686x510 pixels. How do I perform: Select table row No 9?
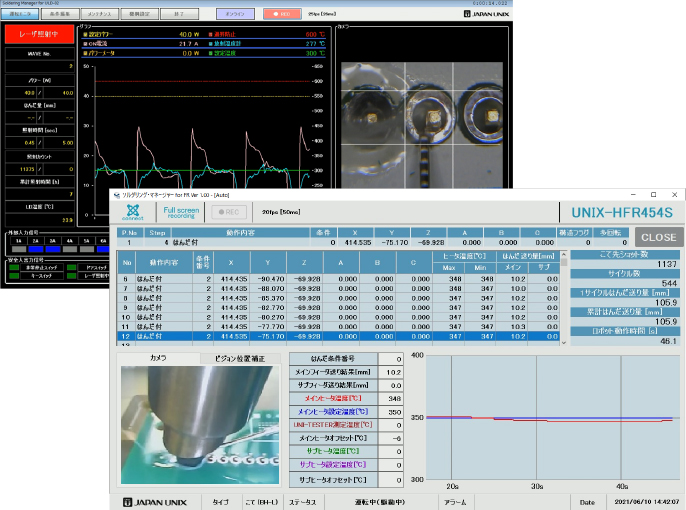click(x=340, y=308)
